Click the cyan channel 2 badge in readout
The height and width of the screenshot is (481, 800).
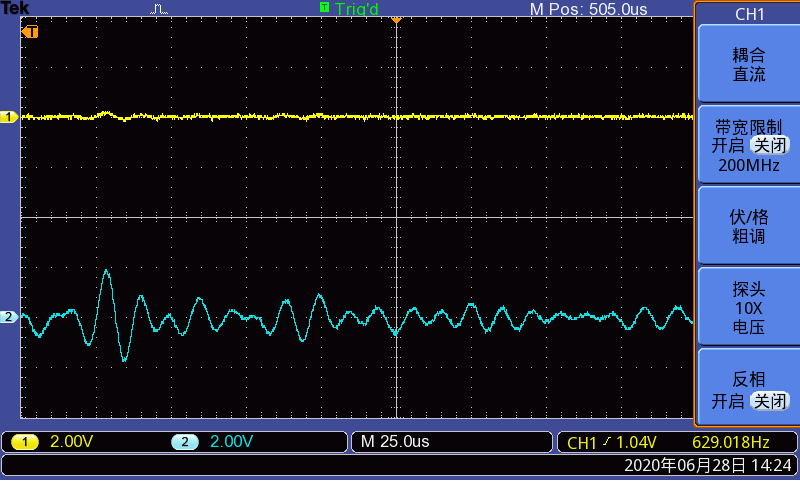point(185,442)
